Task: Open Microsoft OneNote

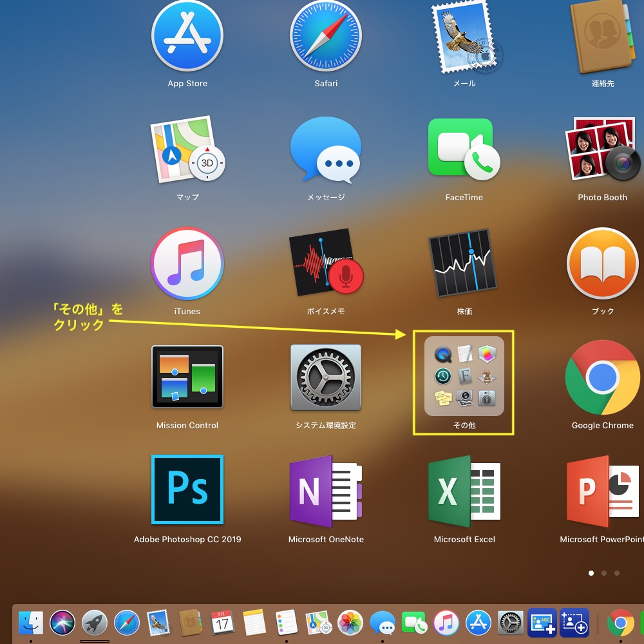Action: point(326,491)
